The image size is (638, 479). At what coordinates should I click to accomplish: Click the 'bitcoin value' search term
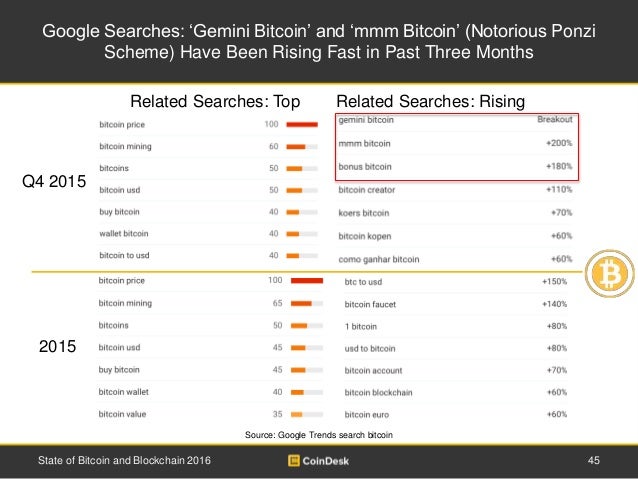tap(123, 413)
